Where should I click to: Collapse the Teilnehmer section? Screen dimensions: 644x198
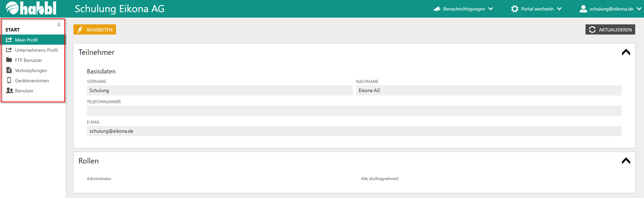[x=626, y=52]
